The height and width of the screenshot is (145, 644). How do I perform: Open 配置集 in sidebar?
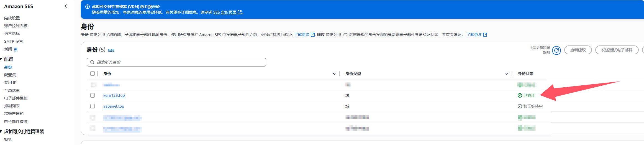coord(10,75)
